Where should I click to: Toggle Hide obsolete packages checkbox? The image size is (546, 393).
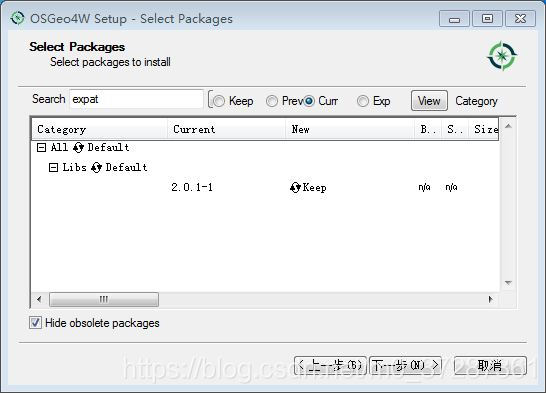35,323
